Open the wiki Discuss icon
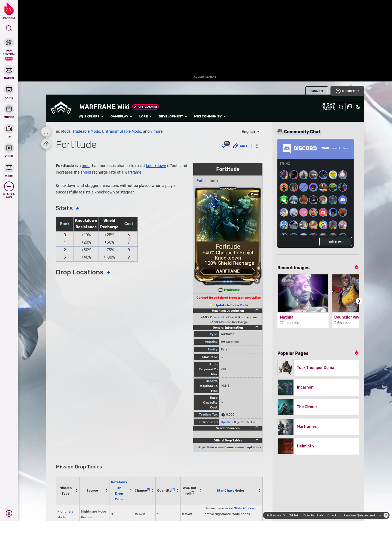 click(x=350, y=107)
